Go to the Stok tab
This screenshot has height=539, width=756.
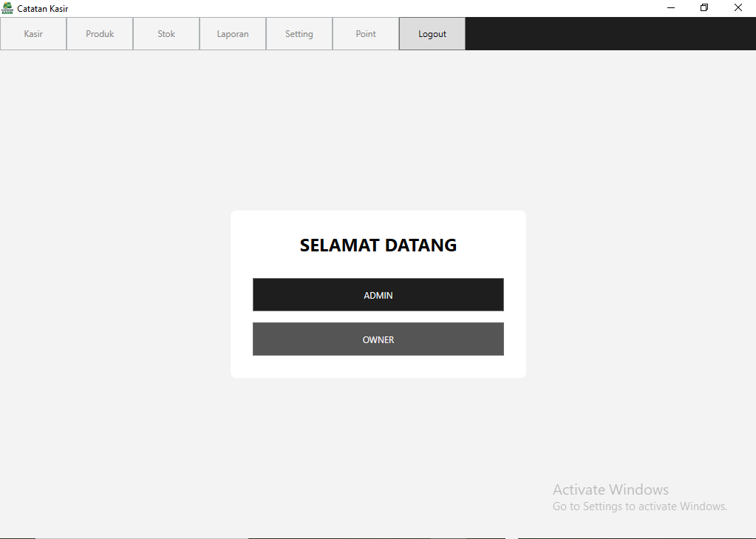tap(166, 34)
